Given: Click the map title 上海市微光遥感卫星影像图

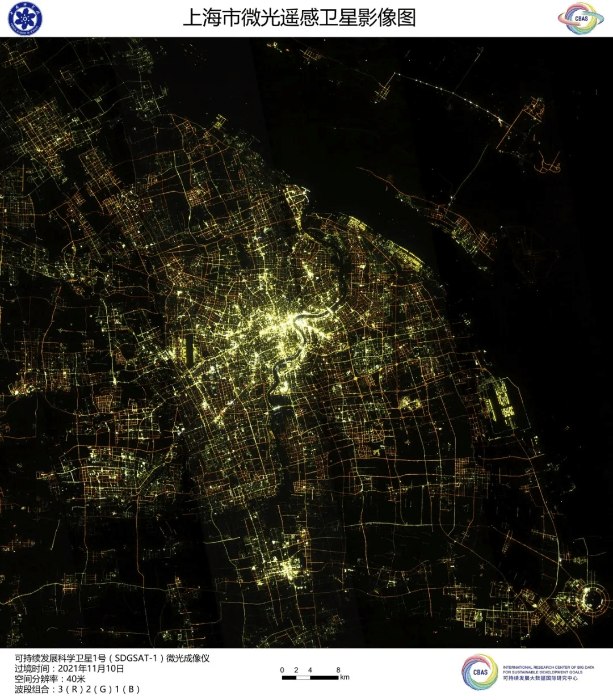Looking at the screenshot, I should coord(299,18).
